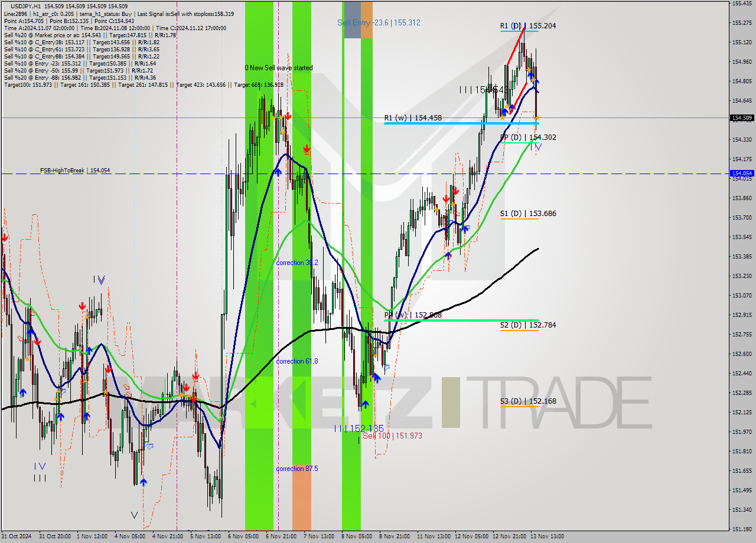
Task: Click the 'correction 61.8' label
Action: 297,361
